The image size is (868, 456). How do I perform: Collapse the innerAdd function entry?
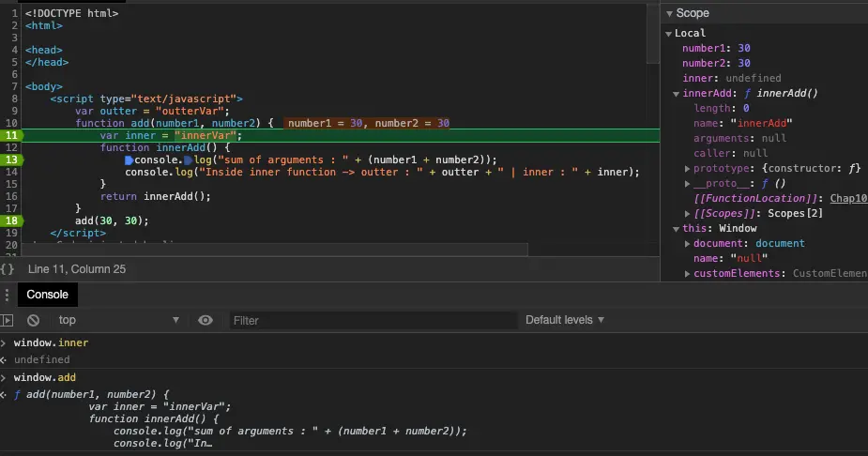[x=676, y=94]
